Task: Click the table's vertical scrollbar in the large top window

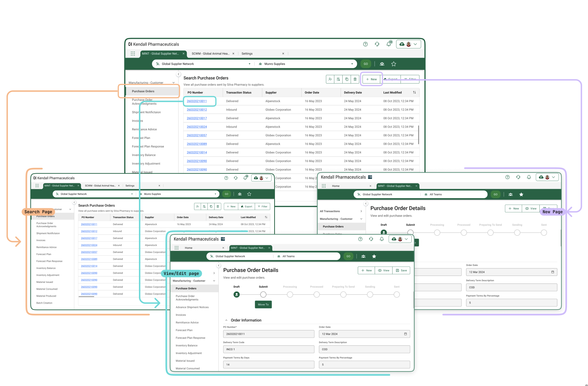Action: [418, 135]
